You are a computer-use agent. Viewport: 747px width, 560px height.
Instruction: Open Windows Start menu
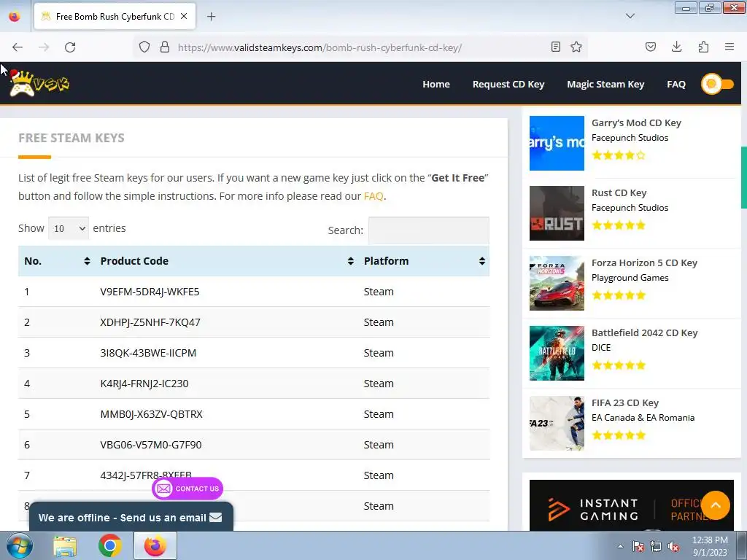19,545
